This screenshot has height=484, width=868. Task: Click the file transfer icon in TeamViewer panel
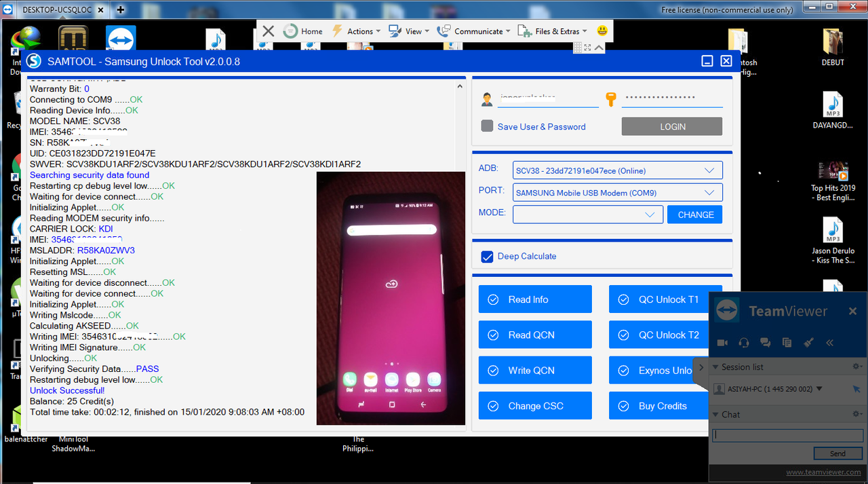[787, 343]
